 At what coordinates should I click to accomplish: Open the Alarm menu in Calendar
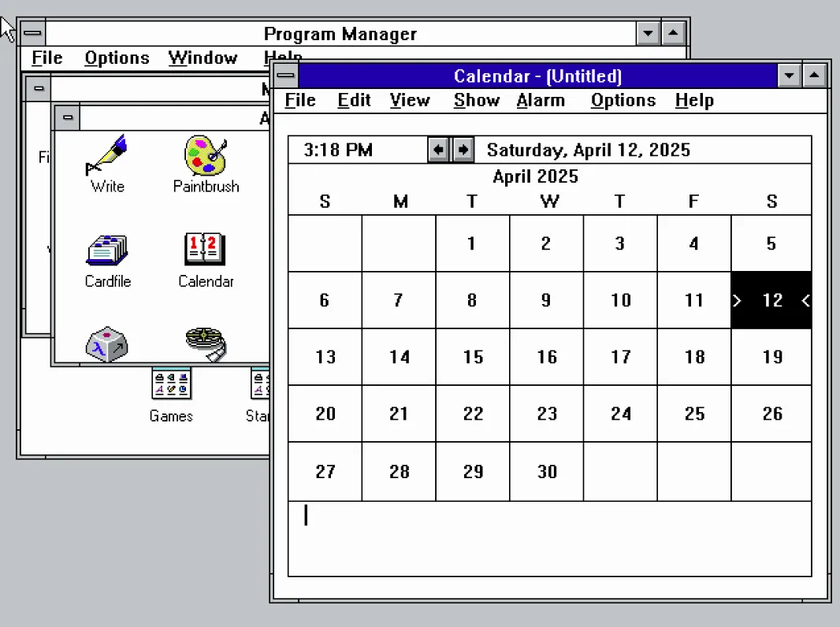(x=541, y=100)
